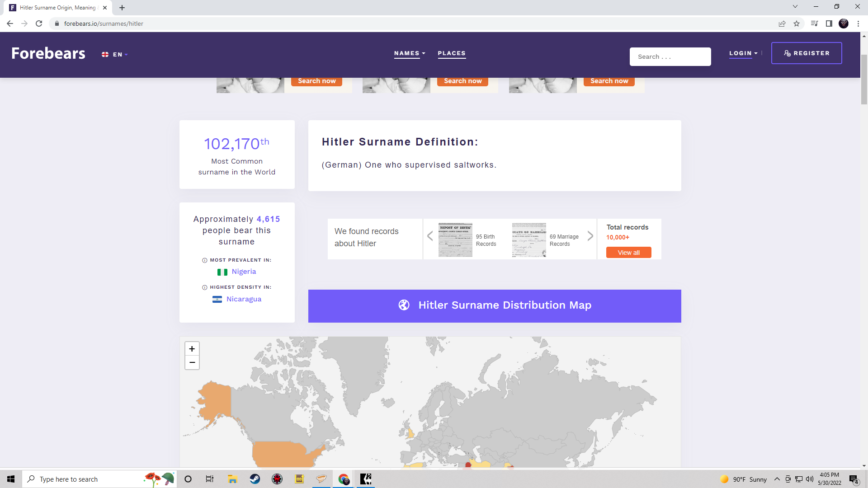Show next records with right chevron

click(x=590, y=236)
